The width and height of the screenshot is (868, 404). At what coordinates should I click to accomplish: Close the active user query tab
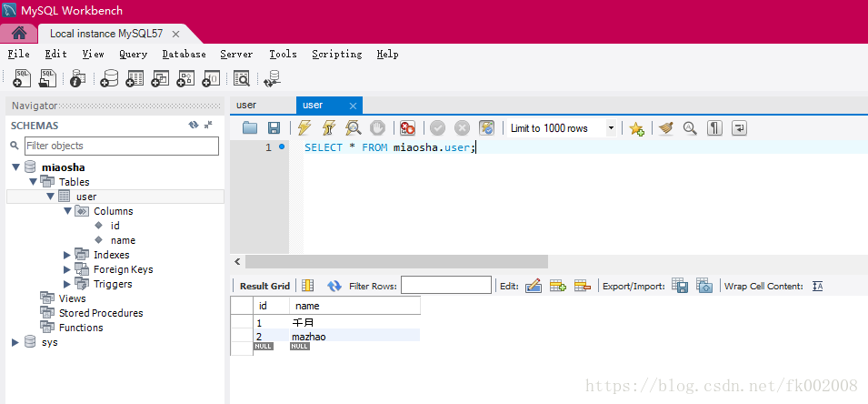(353, 106)
